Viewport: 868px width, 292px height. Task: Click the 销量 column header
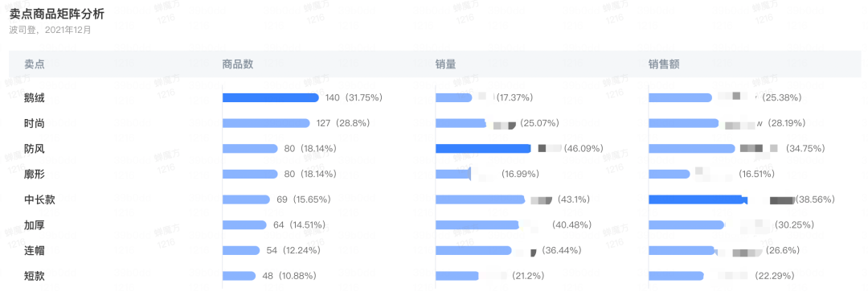click(445, 64)
